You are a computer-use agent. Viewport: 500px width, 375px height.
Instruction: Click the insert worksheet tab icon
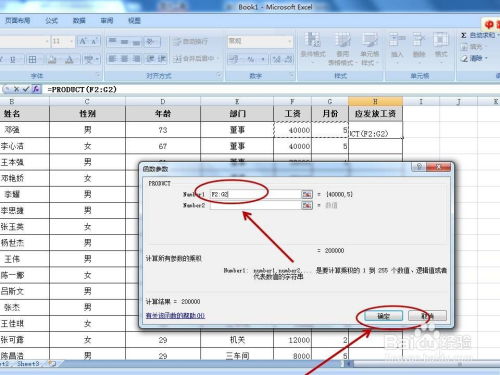pyautogui.click(x=52, y=364)
